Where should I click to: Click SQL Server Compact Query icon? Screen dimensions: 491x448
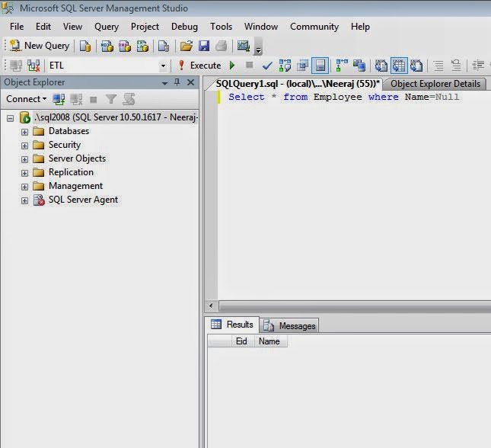tap(164, 46)
